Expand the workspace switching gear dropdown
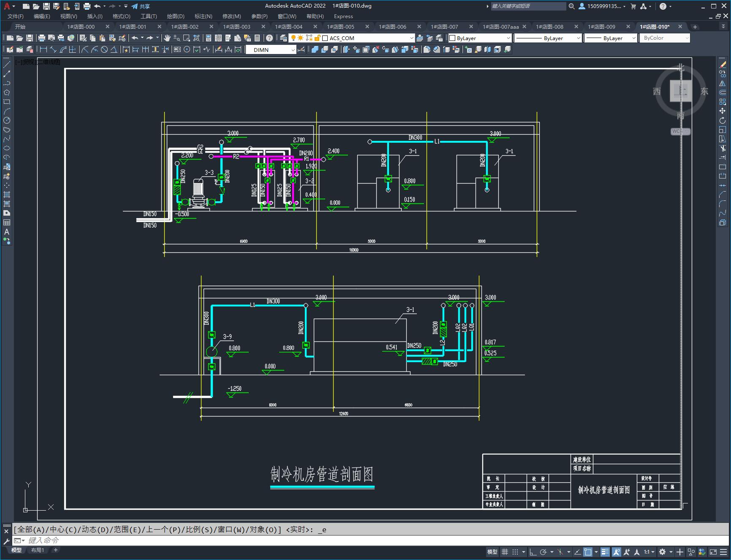Screen dimensions: 731x560 pyautogui.click(x=671, y=552)
